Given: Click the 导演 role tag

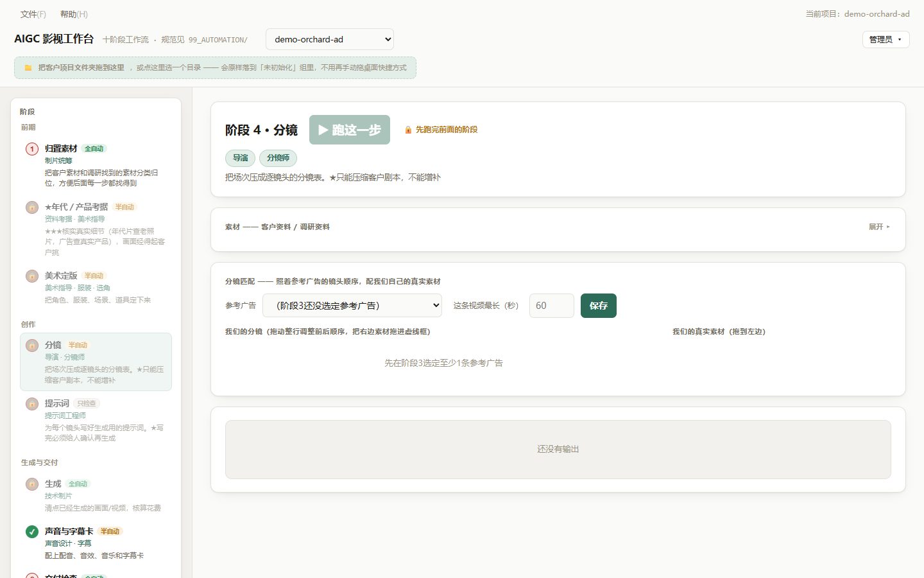Looking at the screenshot, I should pyautogui.click(x=241, y=158).
